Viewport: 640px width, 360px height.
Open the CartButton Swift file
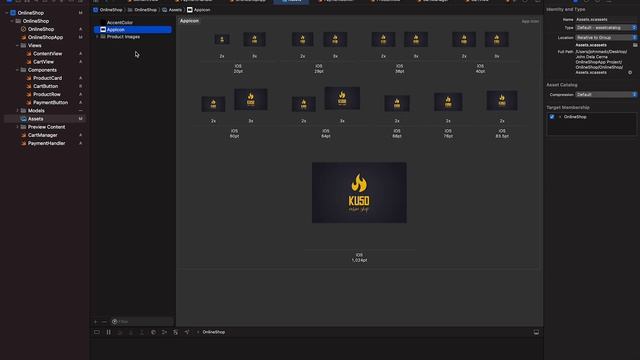pyautogui.click(x=45, y=86)
